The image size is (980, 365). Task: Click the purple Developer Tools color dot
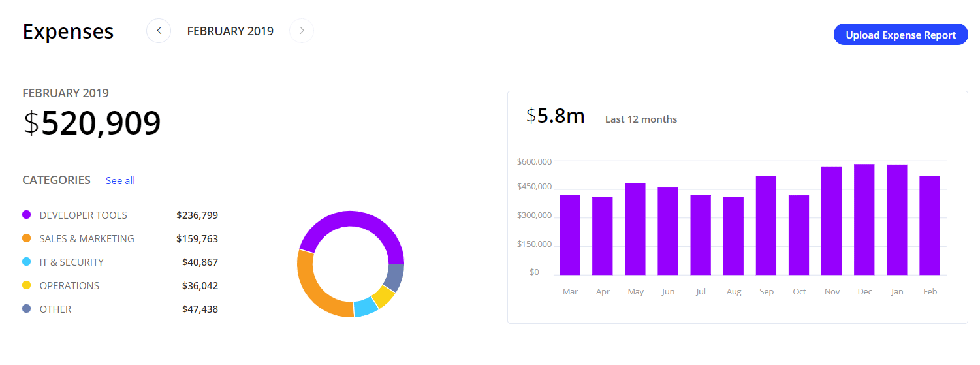[27, 215]
